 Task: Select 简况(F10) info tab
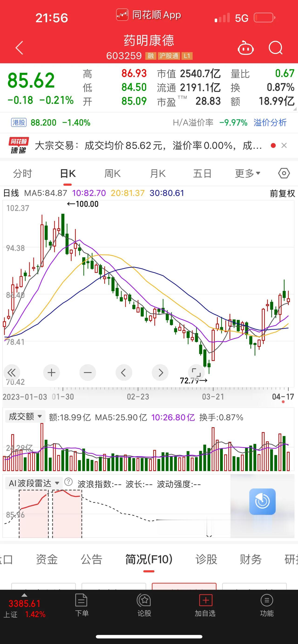[149, 560]
